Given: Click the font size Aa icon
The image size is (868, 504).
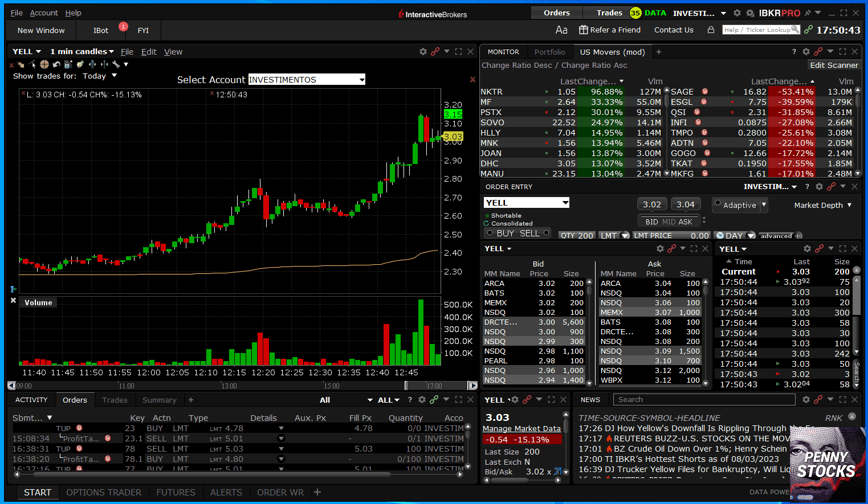Looking at the screenshot, I should [561, 30].
